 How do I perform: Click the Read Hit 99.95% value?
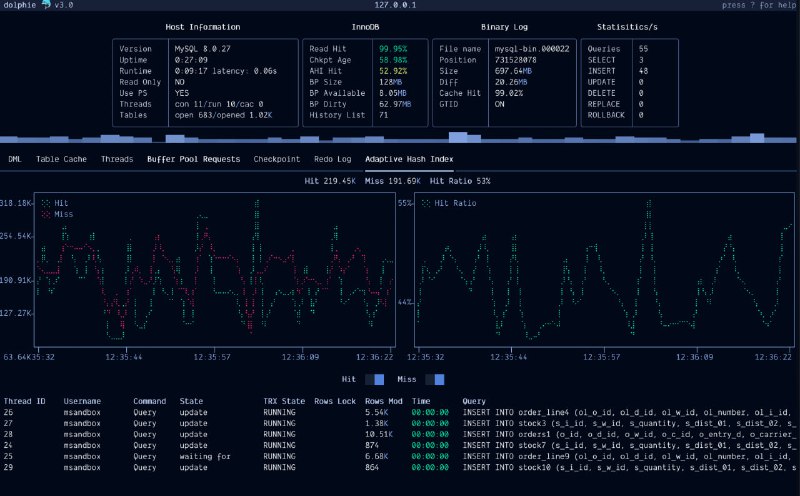[x=393, y=49]
